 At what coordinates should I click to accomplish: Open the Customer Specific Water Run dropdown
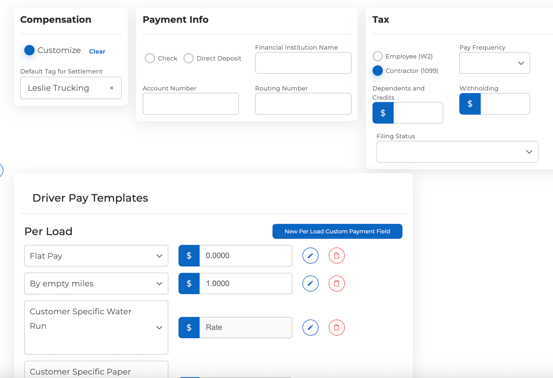(96, 328)
